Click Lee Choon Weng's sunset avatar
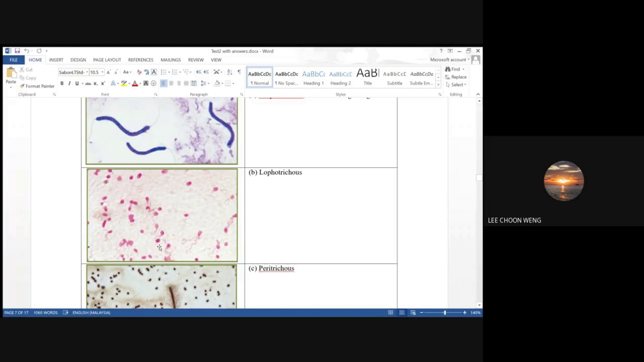The height and width of the screenshot is (362, 644). coord(564,181)
